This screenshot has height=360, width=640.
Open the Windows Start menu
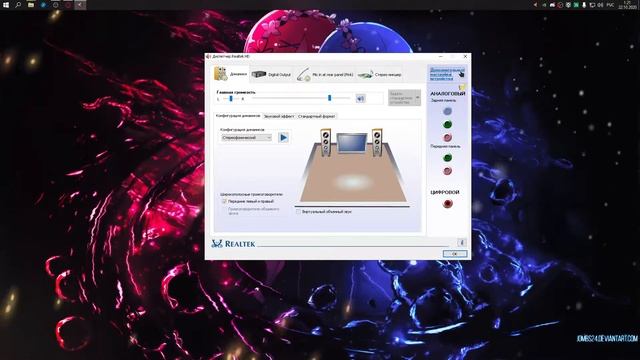point(6,5)
